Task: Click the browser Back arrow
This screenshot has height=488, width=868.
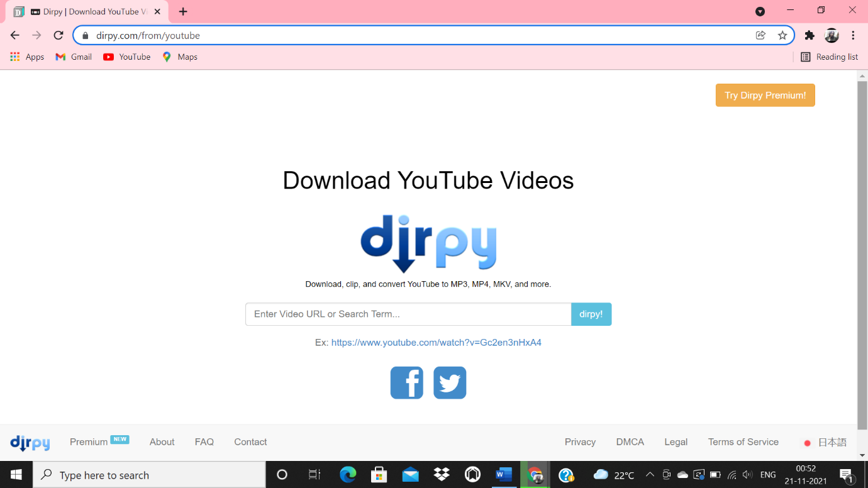Action: click(15, 35)
